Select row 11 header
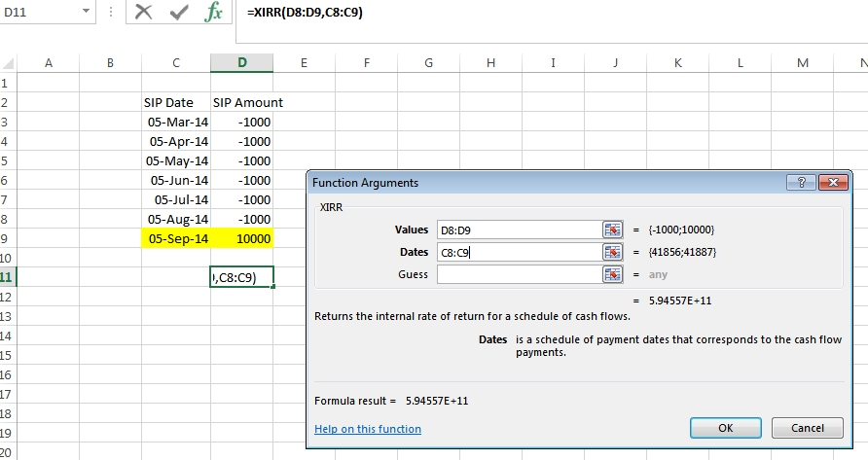The height and width of the screenshot is (460, 868). click(8, 277)
